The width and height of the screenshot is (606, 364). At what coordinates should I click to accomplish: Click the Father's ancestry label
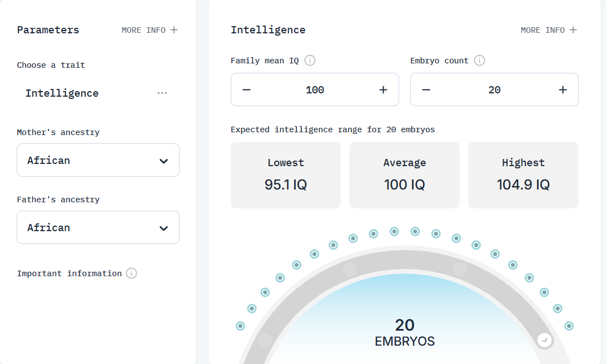pyautogui.click(x=58, y=200)
